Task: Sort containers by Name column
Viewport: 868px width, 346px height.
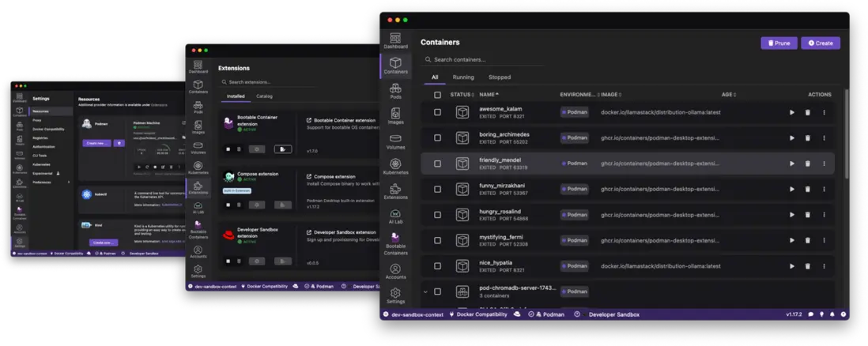Action: (x=489, y=95)
